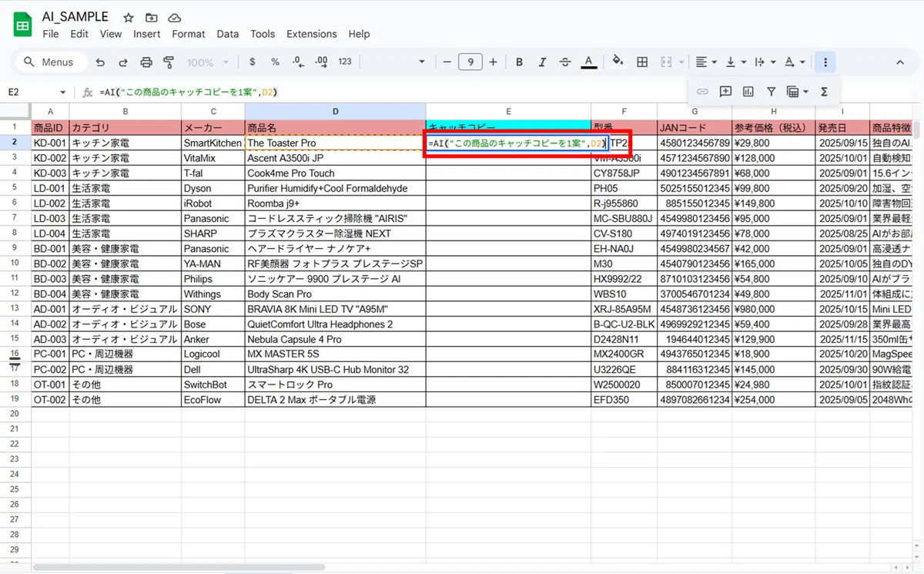Open the font family dropdown arrow
The width and height of the screenshot is (924, 574).
(421, 62)
